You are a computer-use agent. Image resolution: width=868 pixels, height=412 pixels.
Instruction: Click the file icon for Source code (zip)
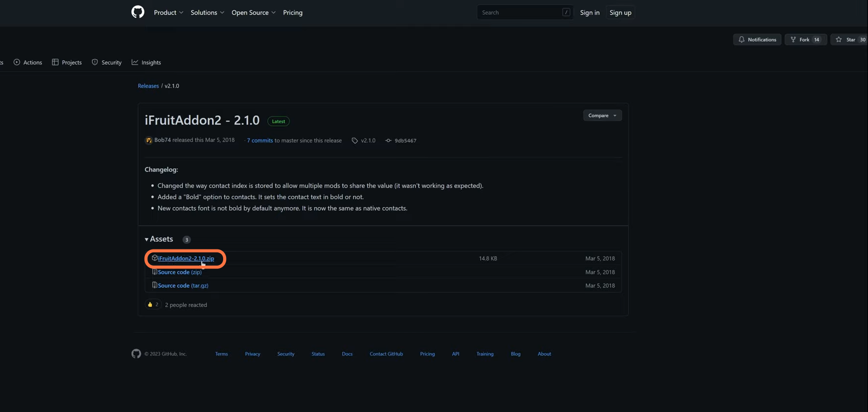coord(154,272)
